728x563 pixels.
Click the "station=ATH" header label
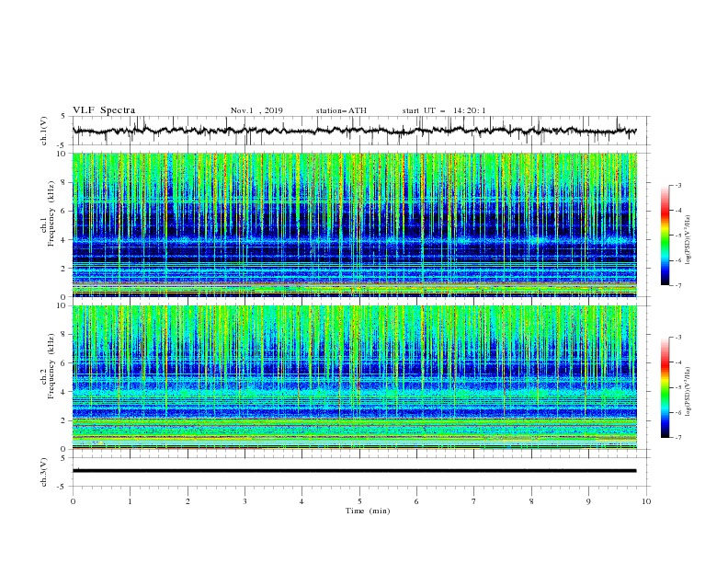click(341, 110)
